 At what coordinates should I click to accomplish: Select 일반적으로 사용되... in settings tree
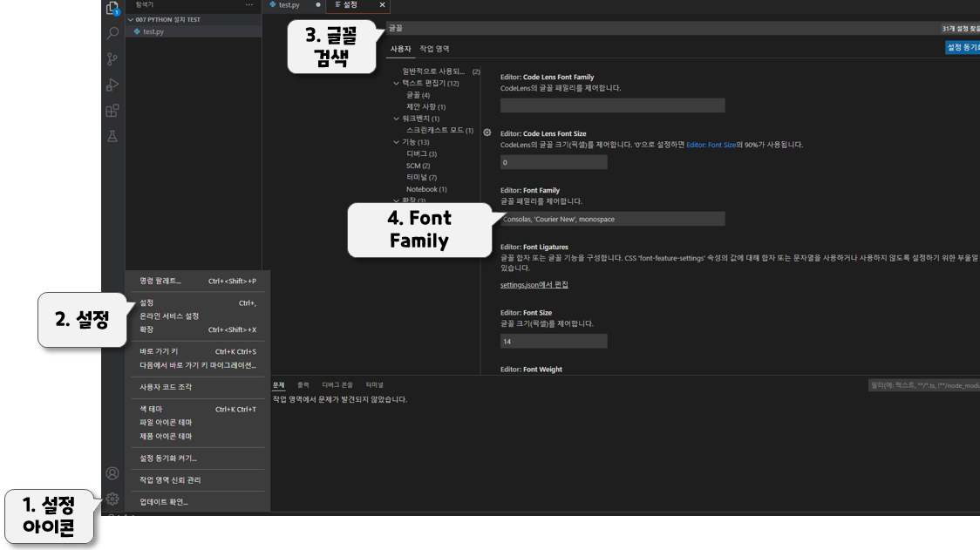[x=433, y=71]
